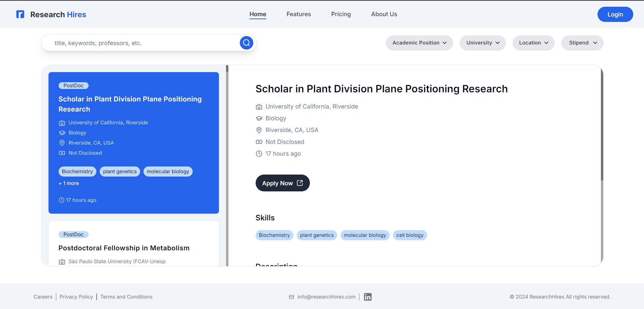Select the Postdoctoral Fellowship in Metabolism listing
The width and height of the screenshot is (644, 309).
124,248
